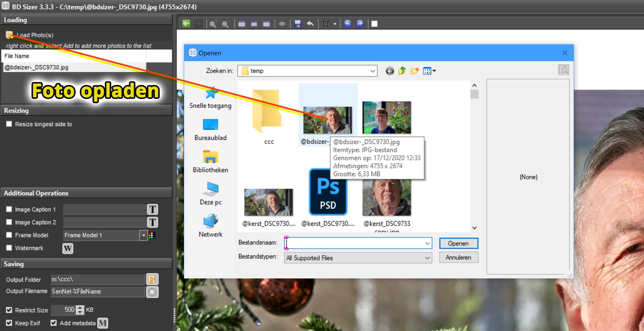This screenshot has height=331, width=644.
Task: Open the crop tool dropdown arrow
Action: coord(335,24)
